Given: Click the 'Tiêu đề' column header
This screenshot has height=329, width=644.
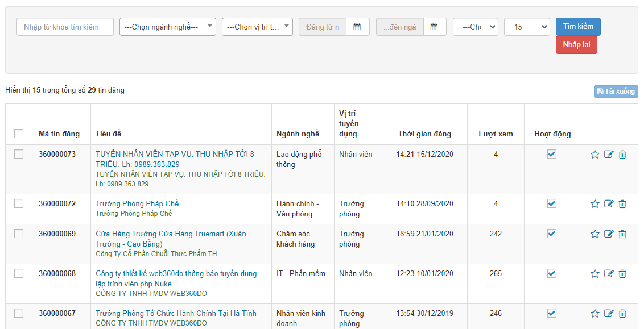Looking at the screenshot, I should 109,134.
